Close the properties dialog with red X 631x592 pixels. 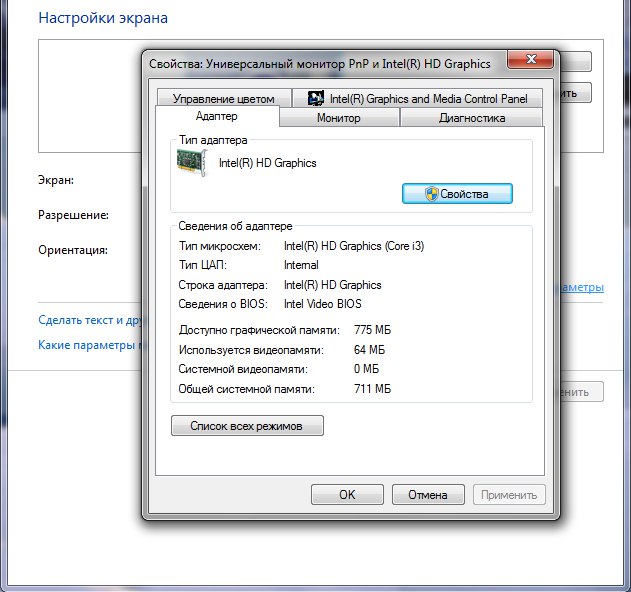point(530,60)
